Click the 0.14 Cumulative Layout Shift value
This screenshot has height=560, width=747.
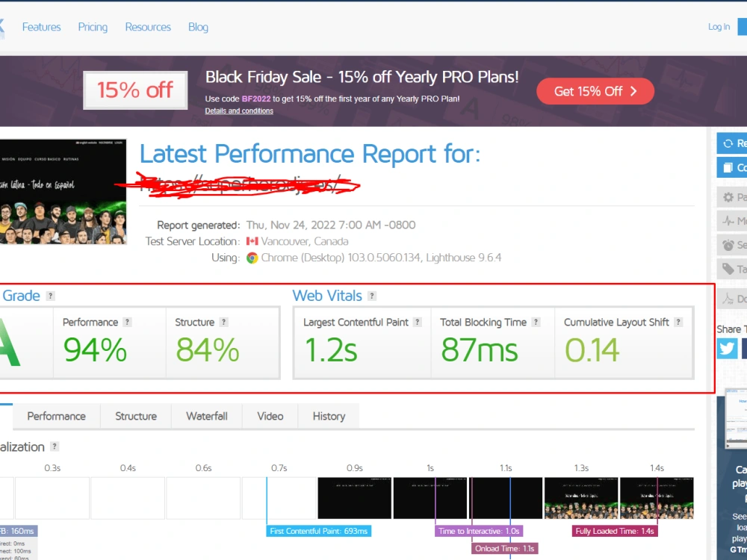tap(592, 350)
